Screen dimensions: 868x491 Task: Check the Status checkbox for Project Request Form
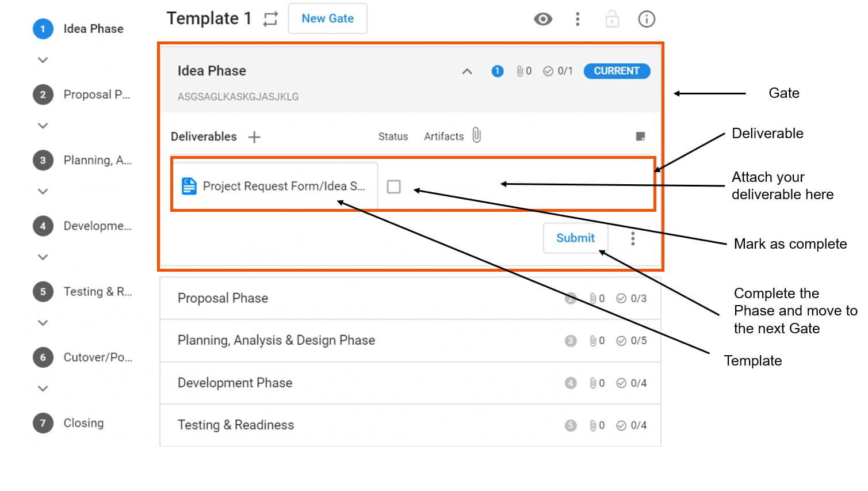[394, 186]
